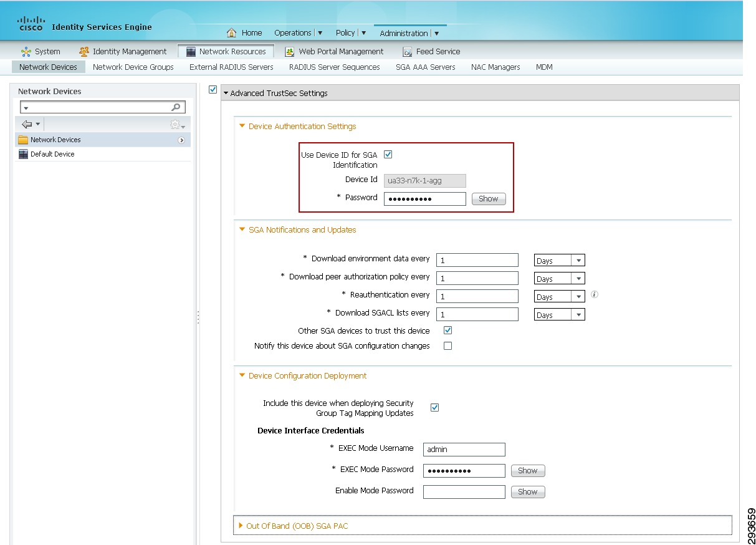Show the device Password
The height and width of the screenshot is (545, 756).
point(489,199)
